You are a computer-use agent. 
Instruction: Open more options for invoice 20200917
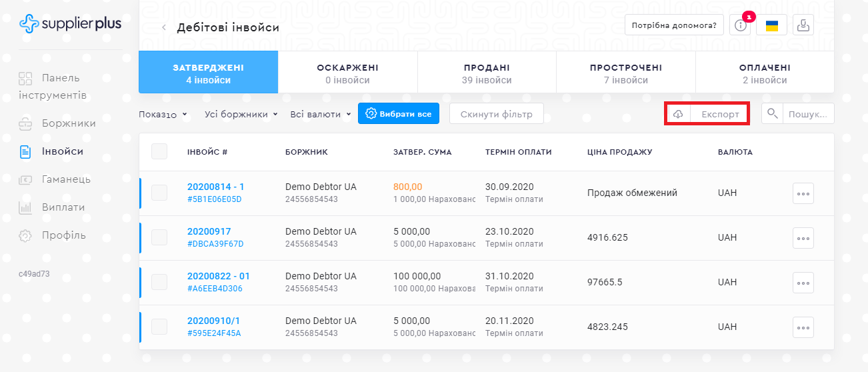[x=803, y=238]
